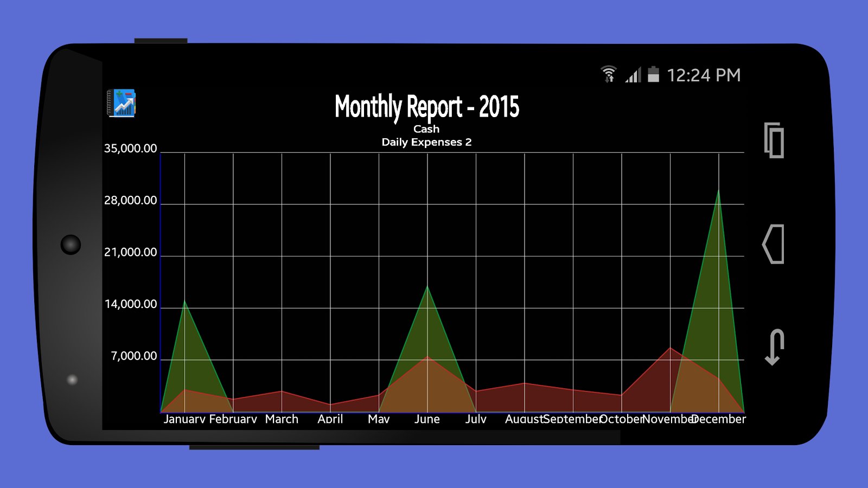Tap the Monthly Report - 2015 title
The image size is (868, 488).
tap(426, 106)
